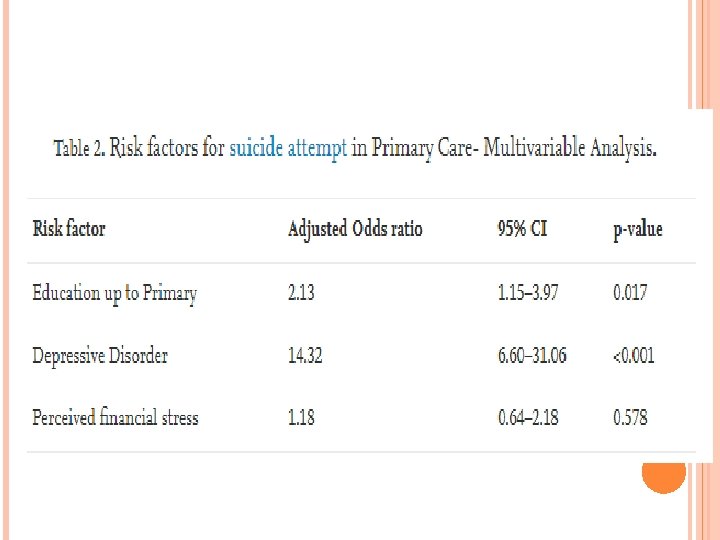
Task: Click the odds ratio value 1.18
Action: point(301,417)
